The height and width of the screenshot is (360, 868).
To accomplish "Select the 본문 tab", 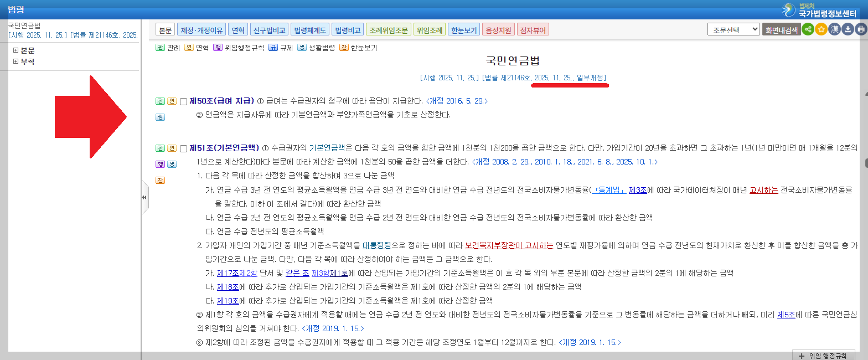I will pos(165,30).
